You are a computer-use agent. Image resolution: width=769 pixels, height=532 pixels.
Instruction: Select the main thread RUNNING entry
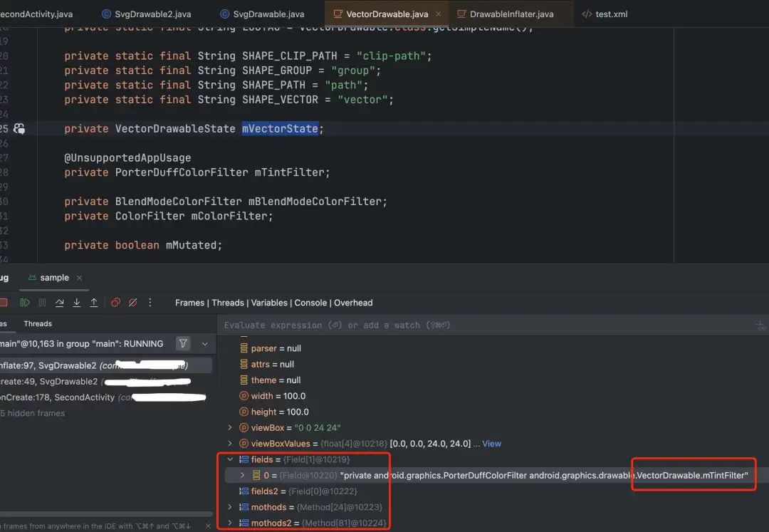click(x=81, y=344)
